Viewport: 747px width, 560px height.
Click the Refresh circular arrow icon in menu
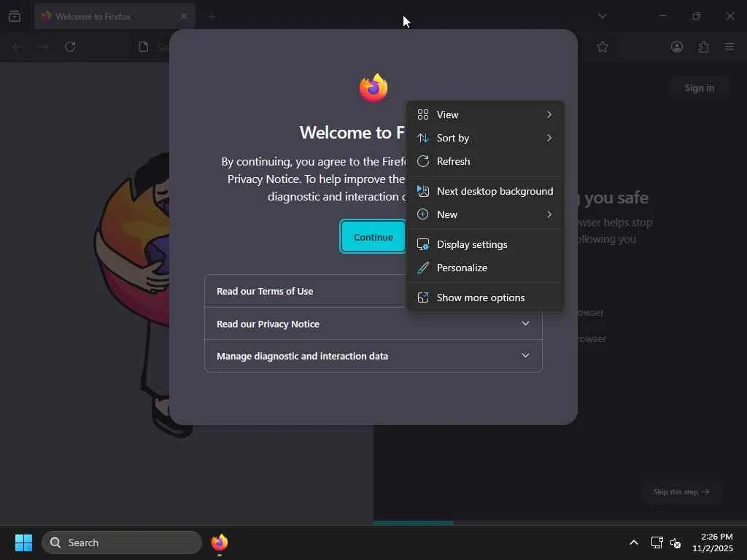coord(423,161)
